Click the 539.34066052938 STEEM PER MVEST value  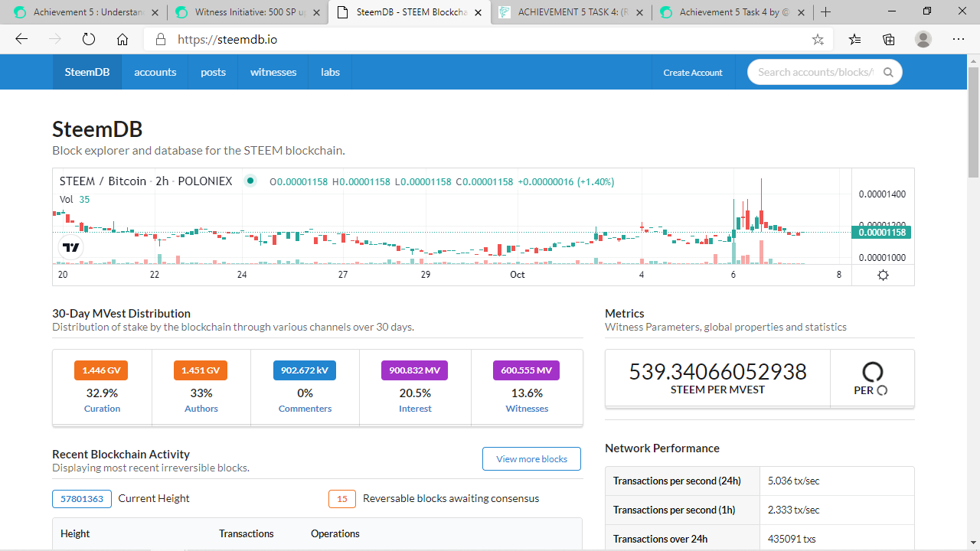[x=717, y=371]
